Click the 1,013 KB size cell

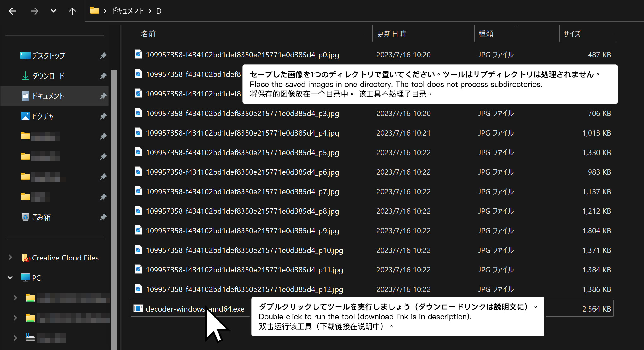point(597,133)
